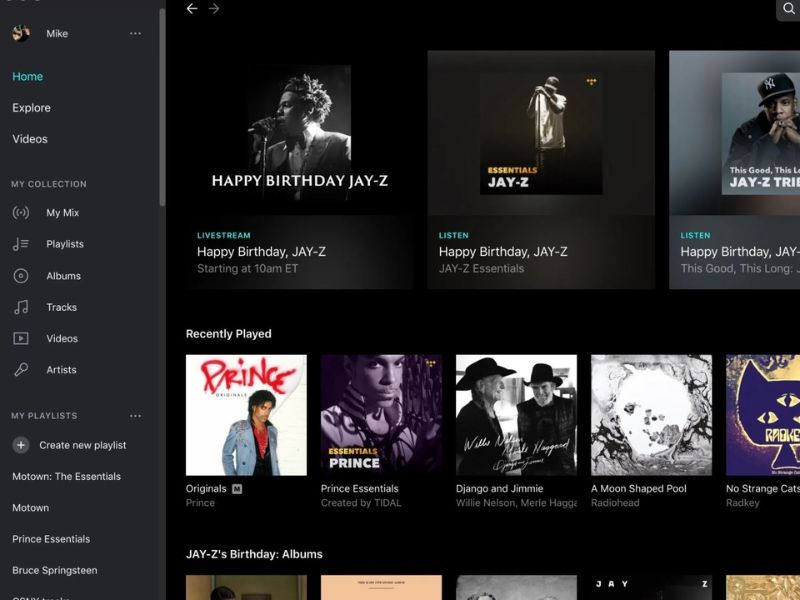Open the Videos section in the sidebar

point(29,139)
